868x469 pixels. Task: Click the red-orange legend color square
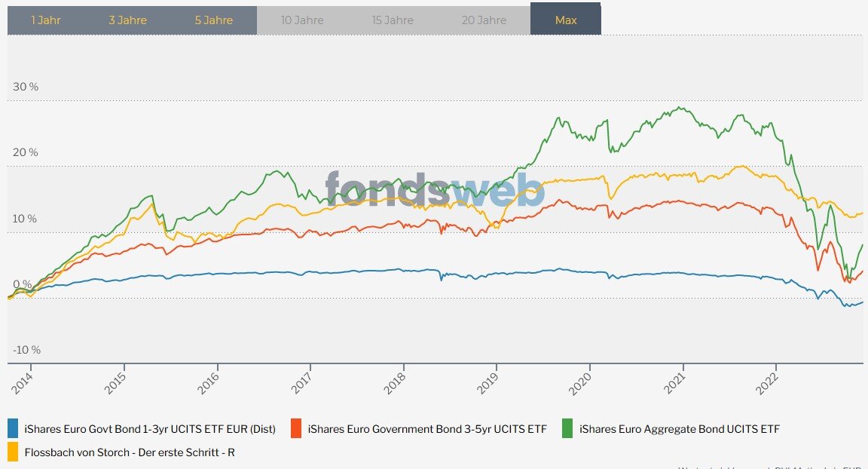[x=296, y=428]
